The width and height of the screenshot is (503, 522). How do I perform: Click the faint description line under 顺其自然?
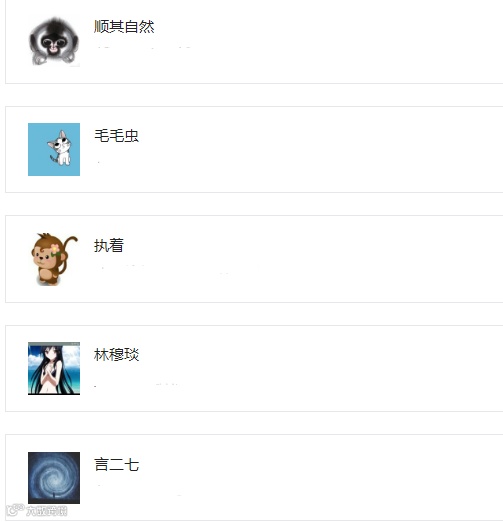143,48
